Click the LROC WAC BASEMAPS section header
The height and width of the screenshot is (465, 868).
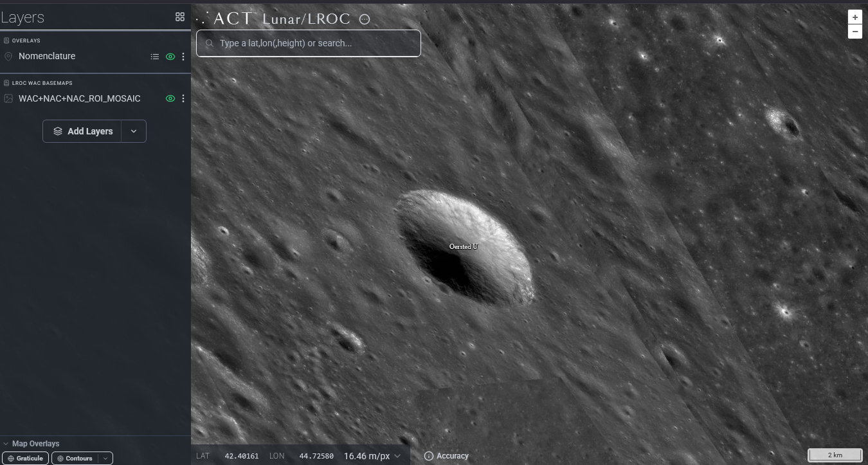pyautogui.click(x=42, y=83)
